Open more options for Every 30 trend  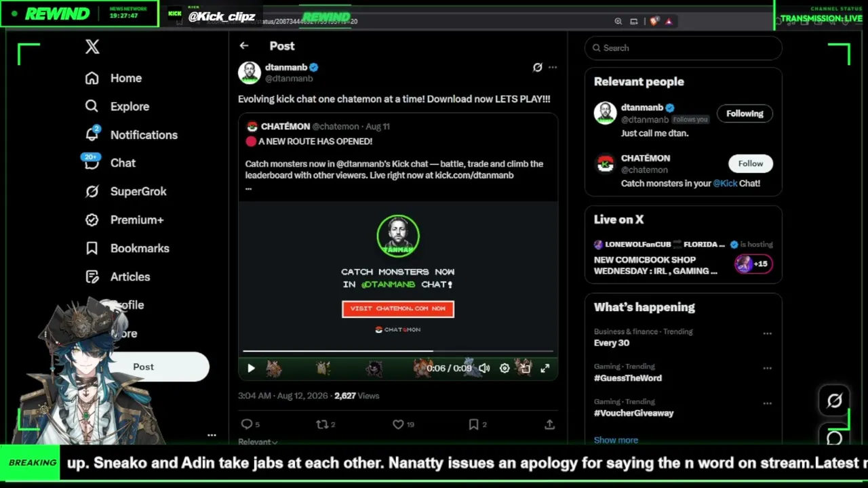[x=767, y=333]
